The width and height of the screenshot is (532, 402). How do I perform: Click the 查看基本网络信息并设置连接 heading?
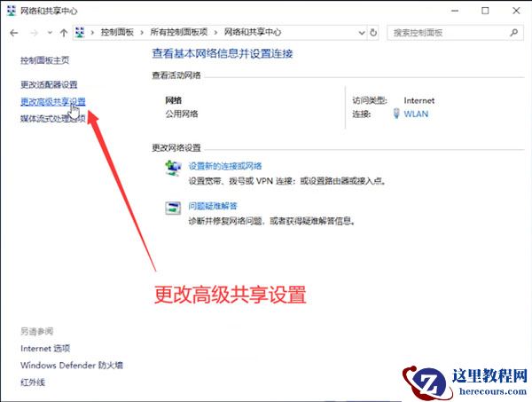(x=223, y=53)
